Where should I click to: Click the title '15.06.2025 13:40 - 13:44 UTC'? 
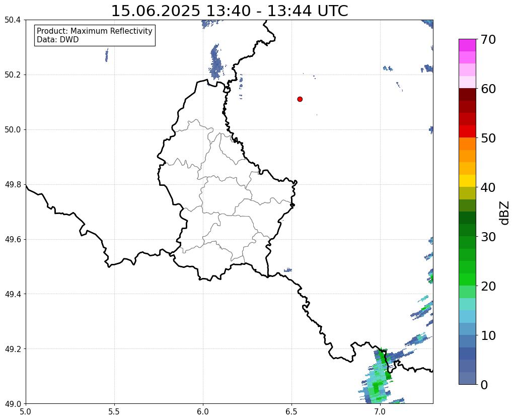(x=230, y=11)
